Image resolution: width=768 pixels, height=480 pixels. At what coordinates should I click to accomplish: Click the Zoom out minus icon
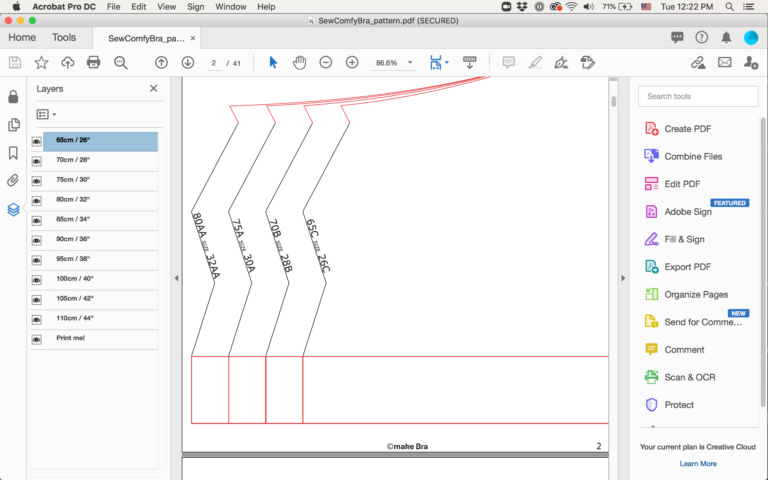[326, 62]
